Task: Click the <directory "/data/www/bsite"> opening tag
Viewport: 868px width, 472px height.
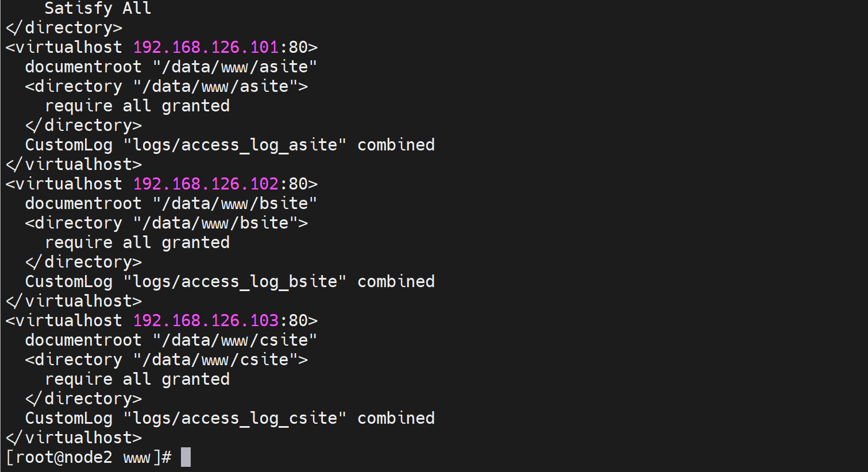Action: pos(166,223)
